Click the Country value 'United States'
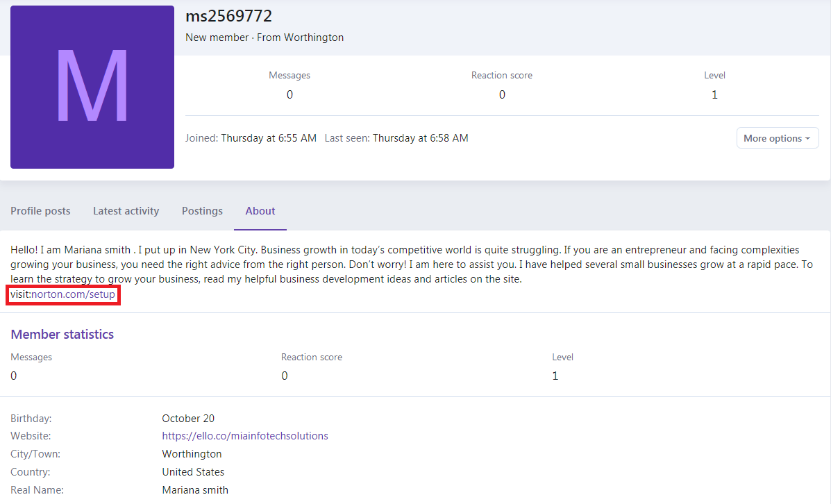Viewport: 831px width, 504px height. (x=193, y=471)
